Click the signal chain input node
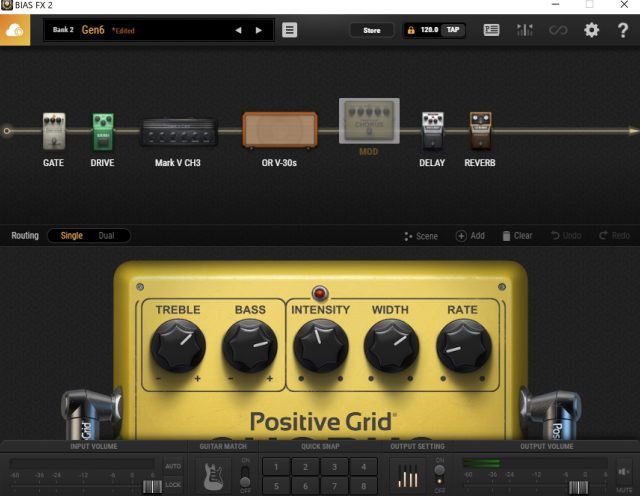 tap(7, 131)
